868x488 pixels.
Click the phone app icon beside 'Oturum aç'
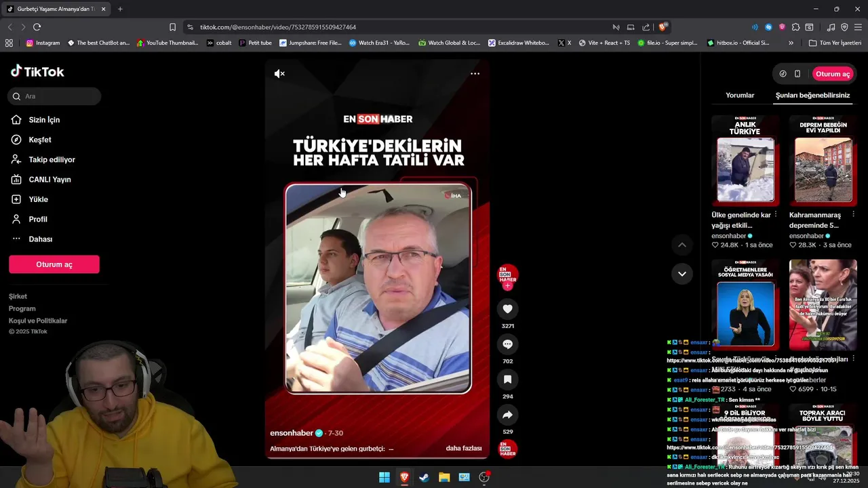pos(797,74)
